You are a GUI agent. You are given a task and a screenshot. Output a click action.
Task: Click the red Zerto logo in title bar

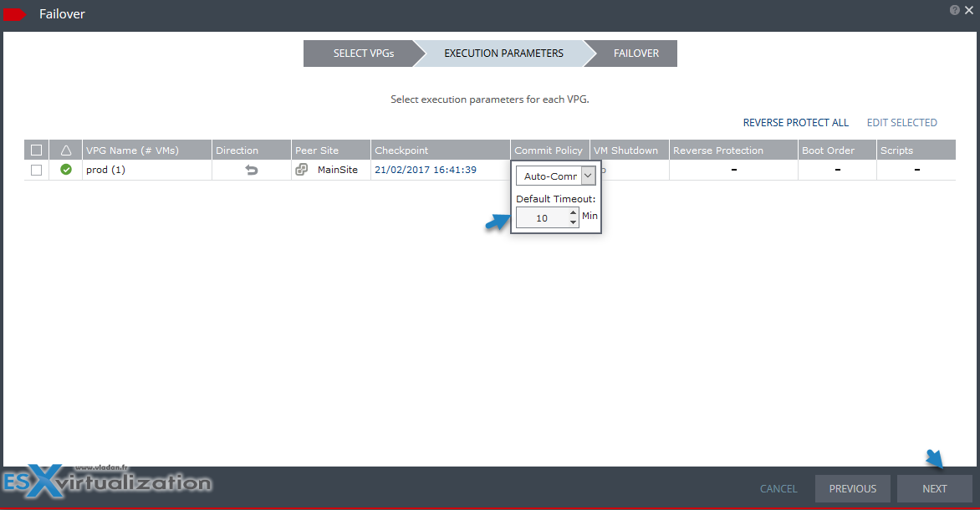(15, 14)
